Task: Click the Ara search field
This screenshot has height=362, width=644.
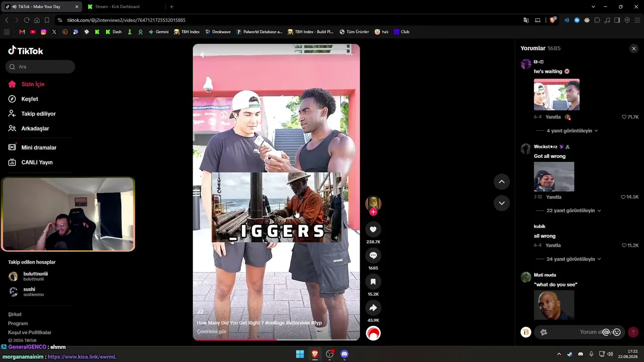Action: pyautogui.click(x=40, y=67)
